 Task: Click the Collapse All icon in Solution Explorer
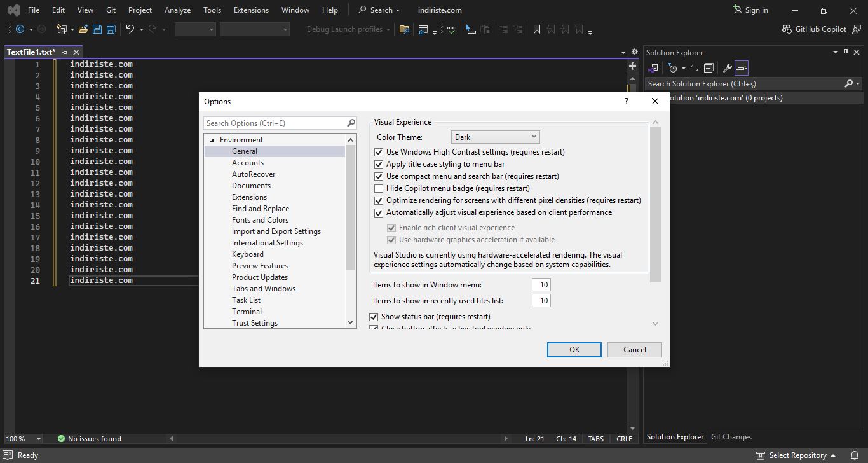pos(709,68)
